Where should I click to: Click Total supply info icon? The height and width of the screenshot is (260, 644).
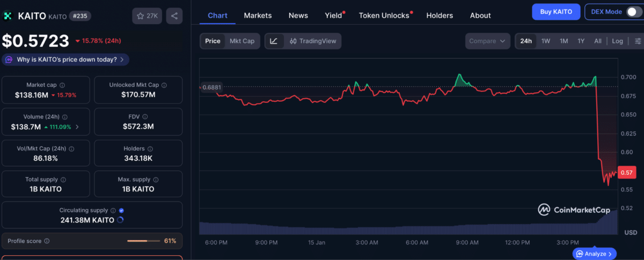click(x=63, y=180)
